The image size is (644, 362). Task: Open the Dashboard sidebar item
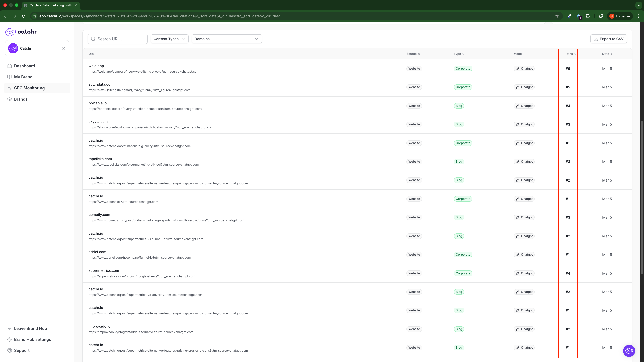pyautogui.click(x=24, y=66)
